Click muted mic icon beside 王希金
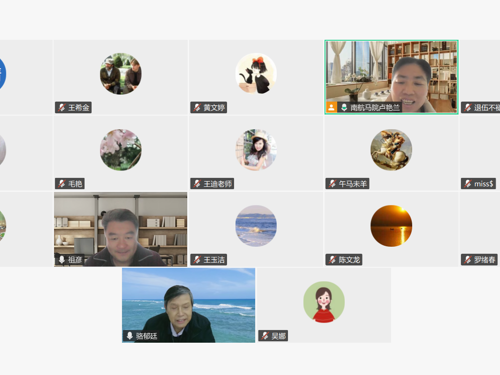 coord(62,107)
